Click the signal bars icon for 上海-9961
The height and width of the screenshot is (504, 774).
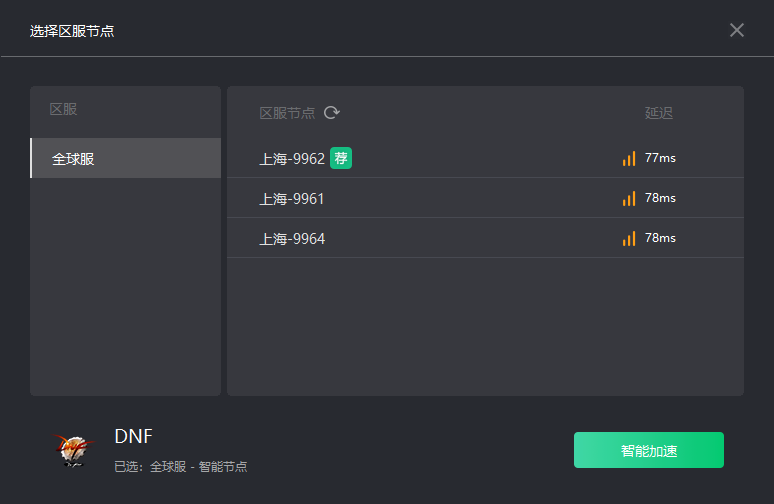click(x=629, y=198)
